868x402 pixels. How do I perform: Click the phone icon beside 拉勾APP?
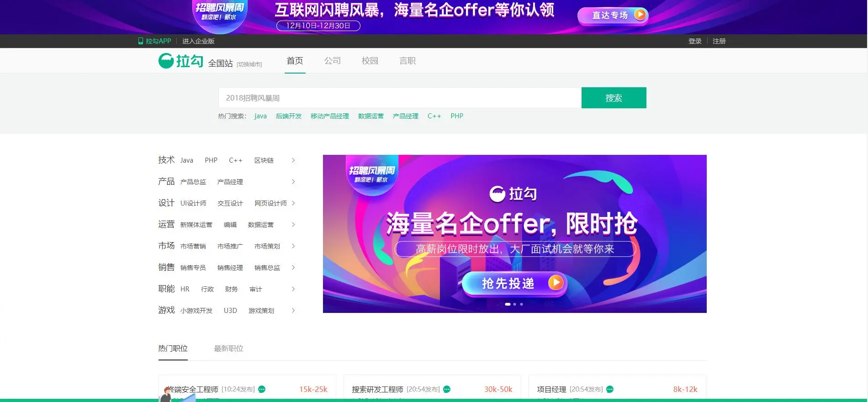141,41
